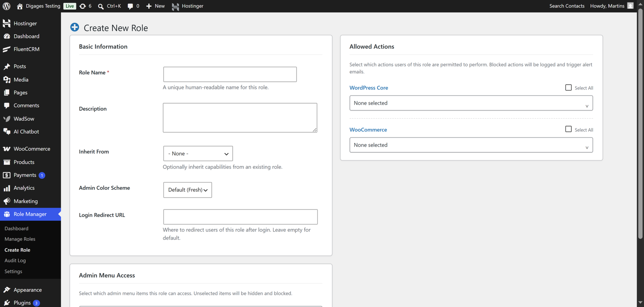The image size is (644, 307).
Task: Open the Audit Log submenu
Action: [x=15, y=261]
